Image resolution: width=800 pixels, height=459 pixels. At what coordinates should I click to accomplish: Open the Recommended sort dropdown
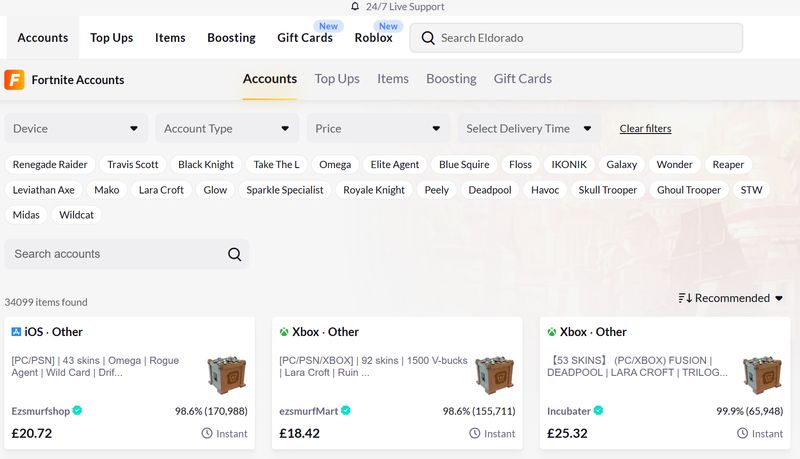coord(731,298)
